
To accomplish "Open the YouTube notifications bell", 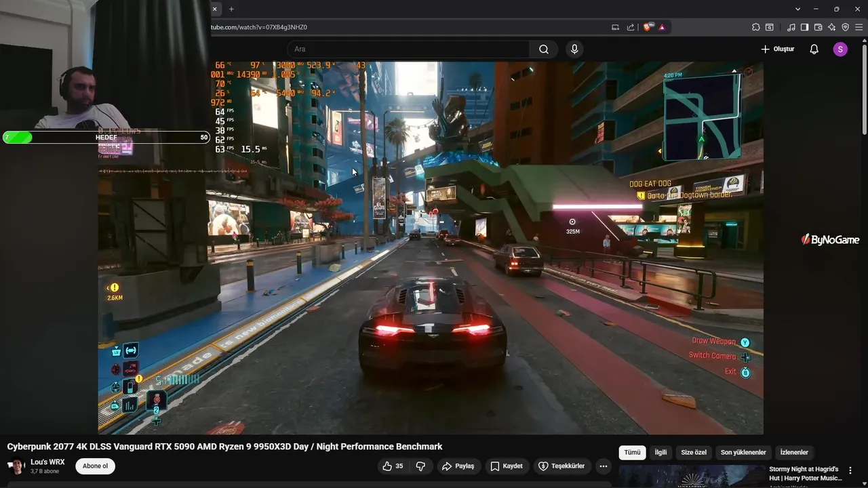I will (x=814, y=49).
